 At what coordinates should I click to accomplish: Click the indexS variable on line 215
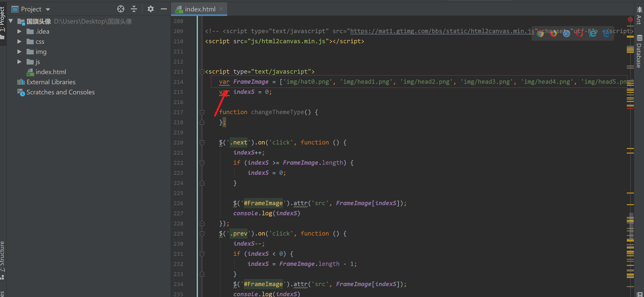pyautogui.click(x=244, y=92)
